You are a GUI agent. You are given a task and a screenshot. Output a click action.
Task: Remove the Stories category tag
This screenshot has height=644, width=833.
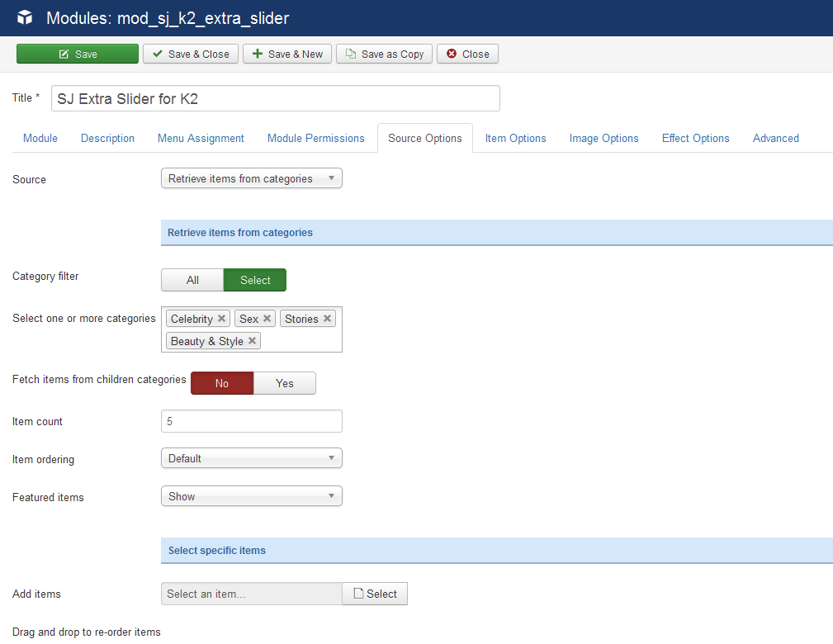point(327,318)
